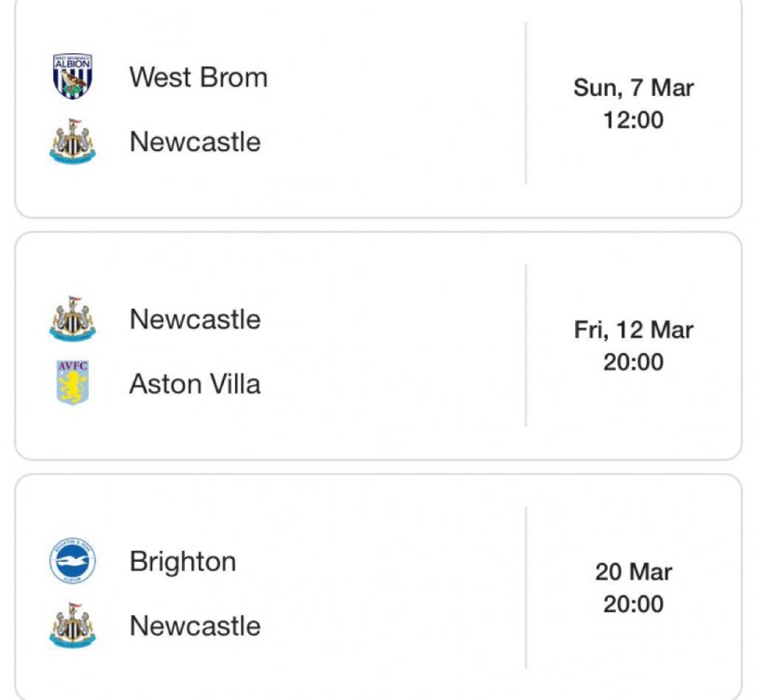Screen dimensions: 757x700
Task: Click Newcastle crest in the Brighton fixture
Action: [x=72, y=625]
